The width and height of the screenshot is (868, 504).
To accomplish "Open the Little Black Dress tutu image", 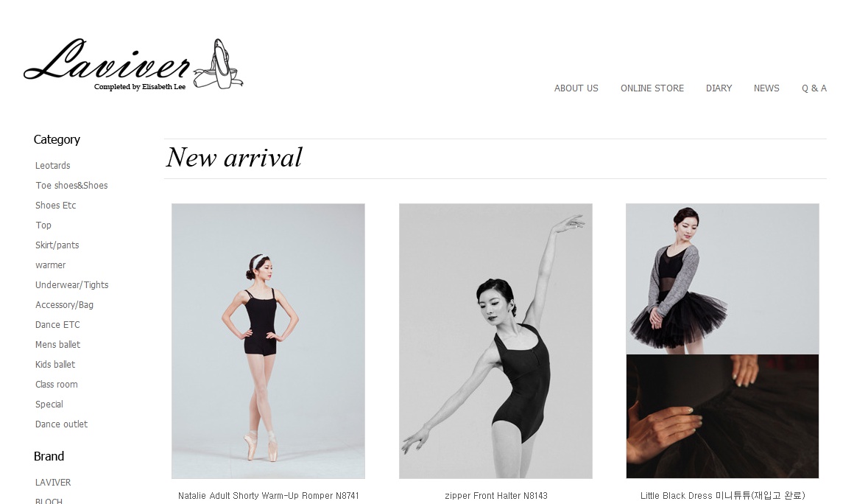I will click(722, 340).
